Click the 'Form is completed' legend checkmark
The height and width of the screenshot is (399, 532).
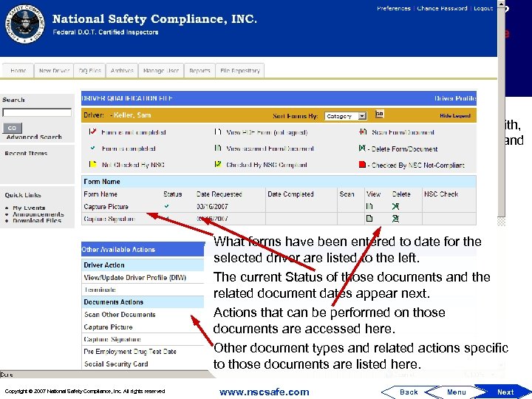coord(92,148)
